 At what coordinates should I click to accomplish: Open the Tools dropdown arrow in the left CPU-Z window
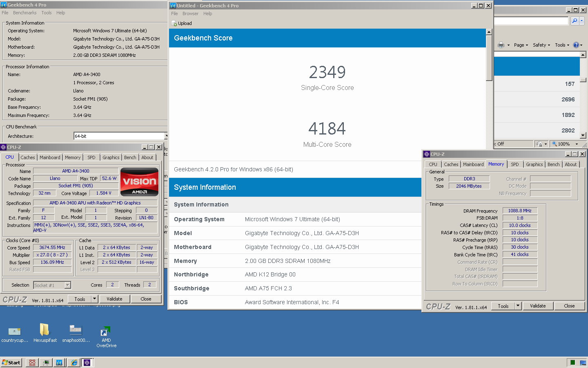click(x=95, y=299)
